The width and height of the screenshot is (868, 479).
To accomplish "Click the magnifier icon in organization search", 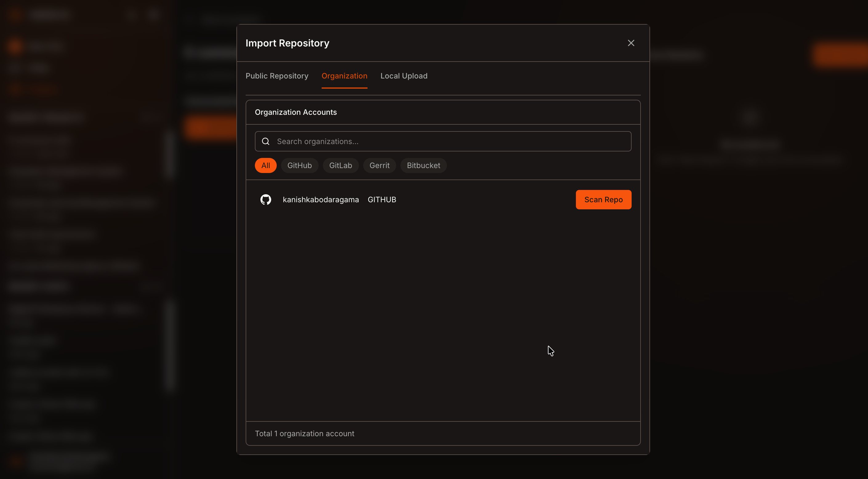I will click(266, 141).
